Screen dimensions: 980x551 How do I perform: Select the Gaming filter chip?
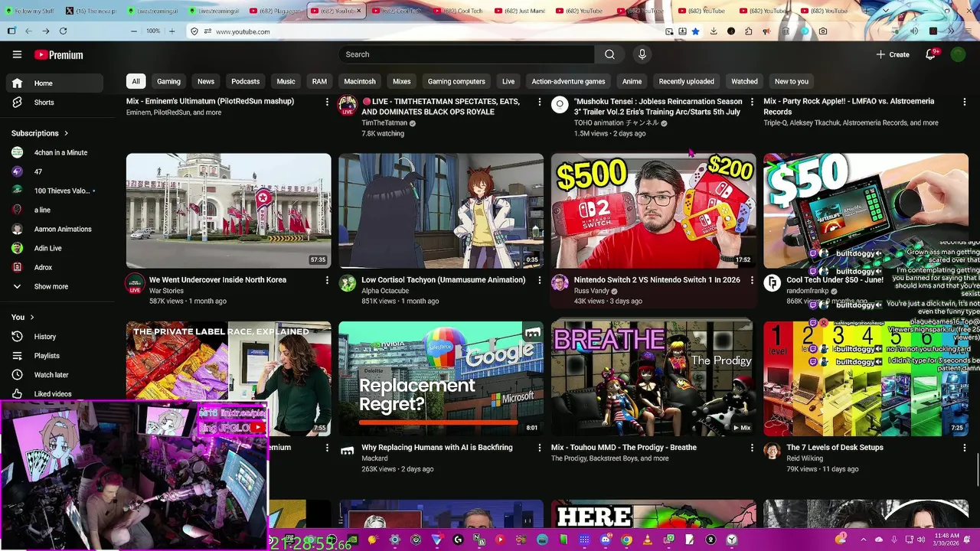point(168,81)
